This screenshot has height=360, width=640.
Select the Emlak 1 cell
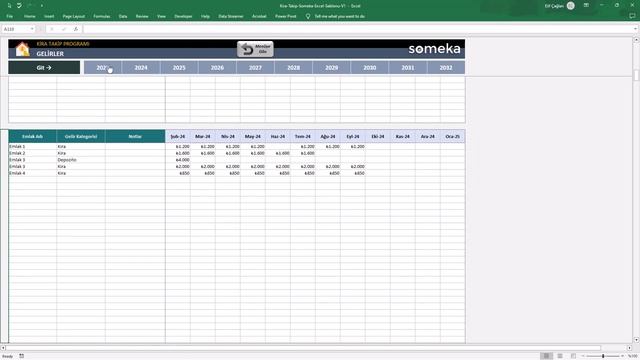click(33, 146)
